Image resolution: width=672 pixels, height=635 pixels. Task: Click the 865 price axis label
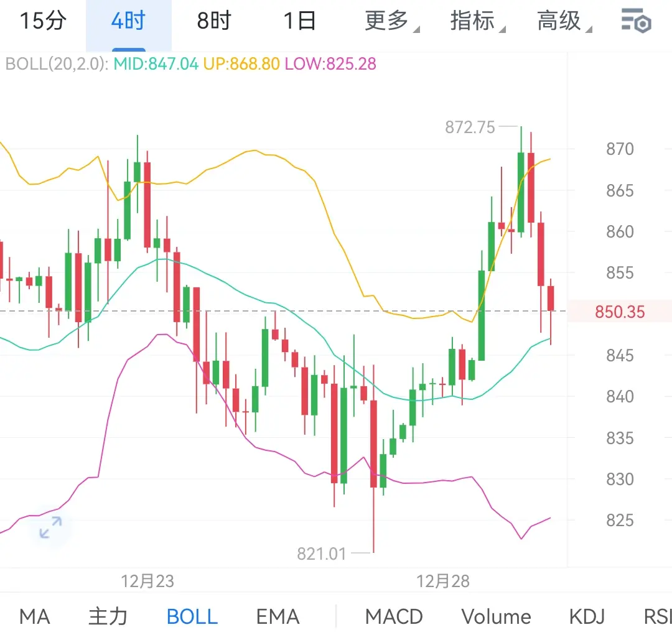(620, 191)
